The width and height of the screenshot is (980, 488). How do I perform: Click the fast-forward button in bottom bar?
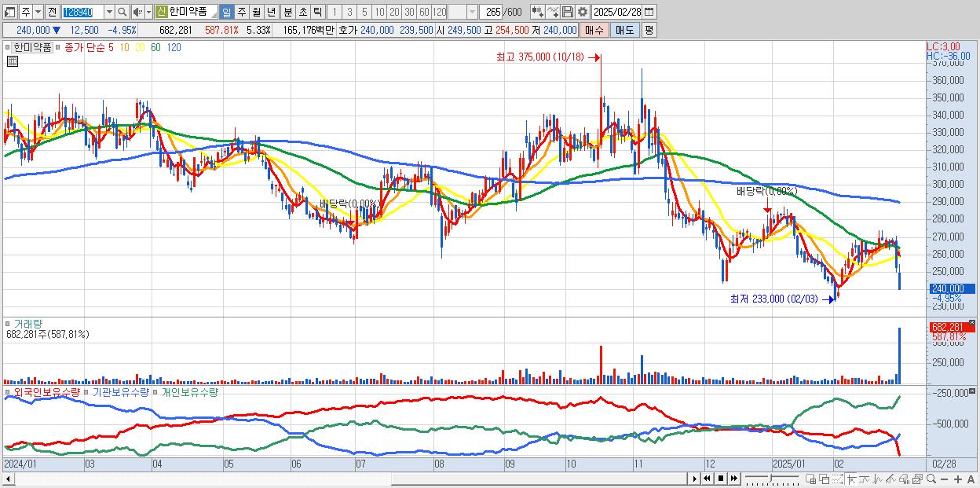(733, 479)
